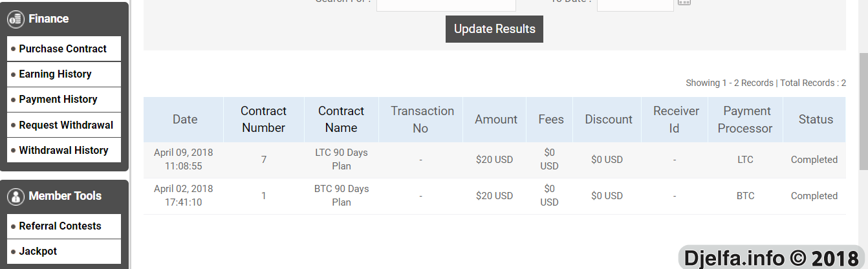Viewport: 868px width, 269px height.
Task: View Withdrawal History
Action: pyautogui.click(x=64, y=150)
